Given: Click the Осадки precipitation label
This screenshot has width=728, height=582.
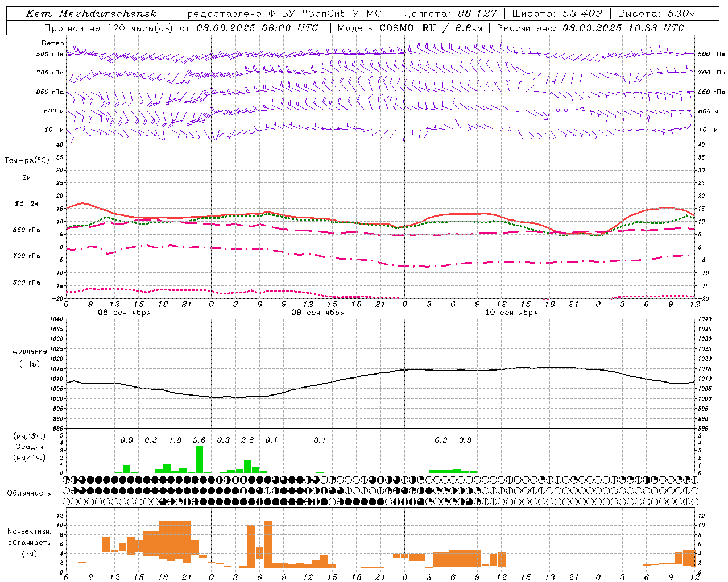Looking at the screenshot, I should pyautogui.click(x=29, y=447).
